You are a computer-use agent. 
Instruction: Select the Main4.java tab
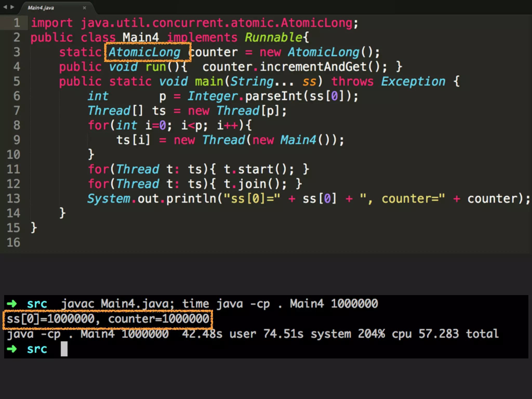[41, 8]
